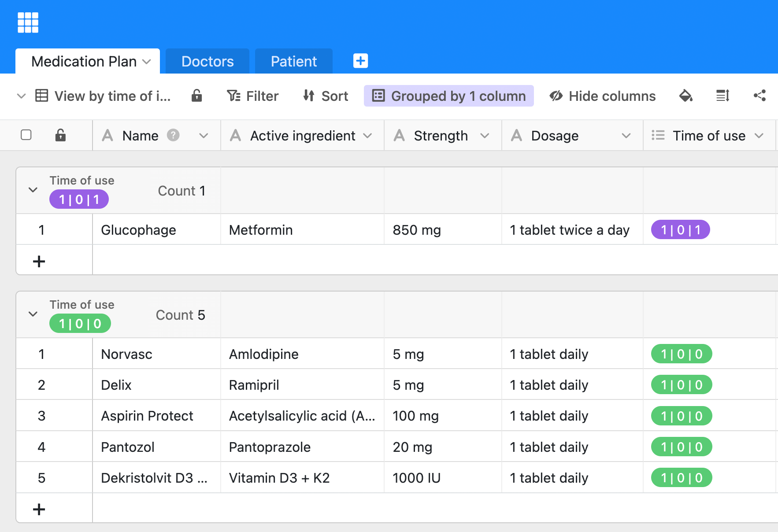Click the green 1|0|0 group header tag

[x=80, y=324]
